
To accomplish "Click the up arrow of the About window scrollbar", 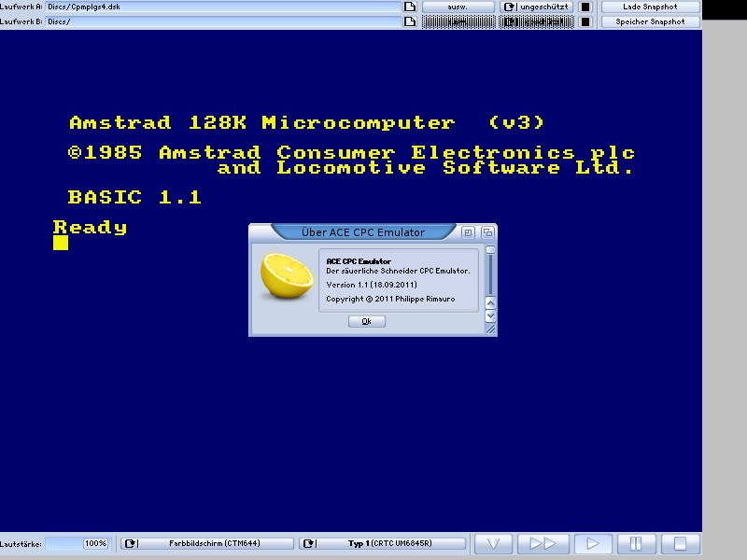I will [491, 302].
